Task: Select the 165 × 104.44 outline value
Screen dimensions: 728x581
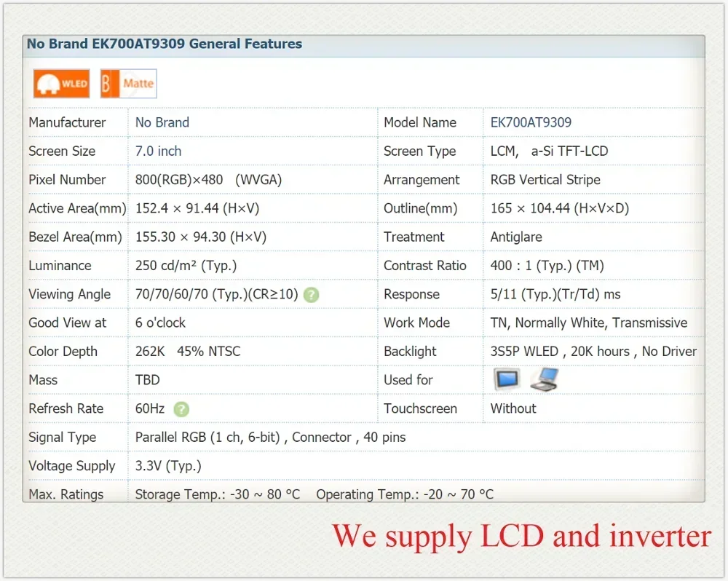Action: pos(559,208)
